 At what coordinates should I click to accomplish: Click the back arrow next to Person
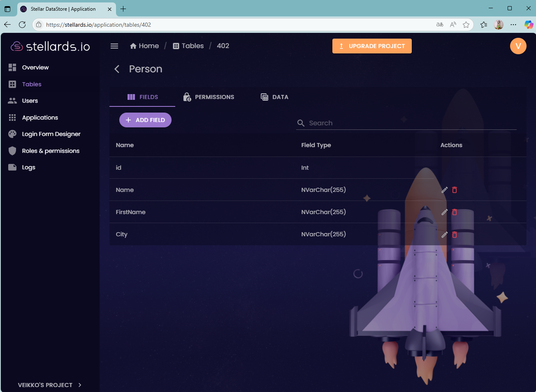116,69
